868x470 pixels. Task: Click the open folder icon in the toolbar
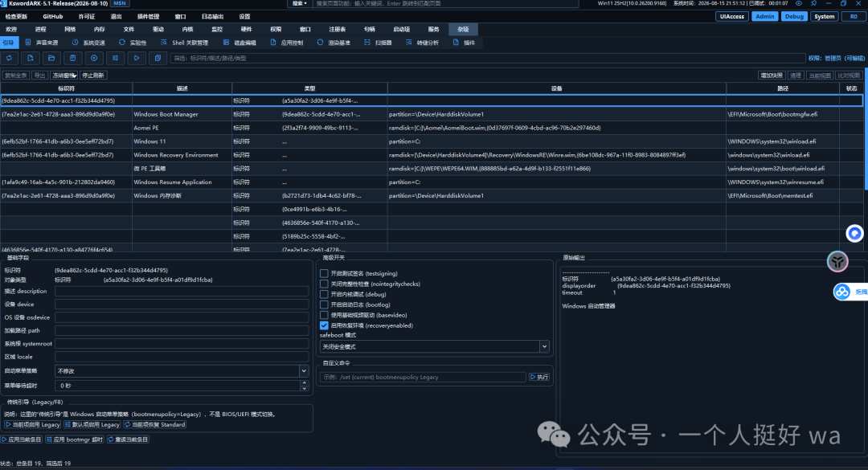pos(51,58)
